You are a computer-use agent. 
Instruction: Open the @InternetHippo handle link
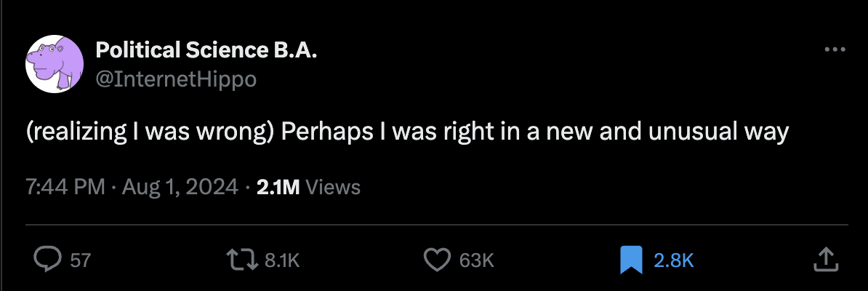coord(176,79)
